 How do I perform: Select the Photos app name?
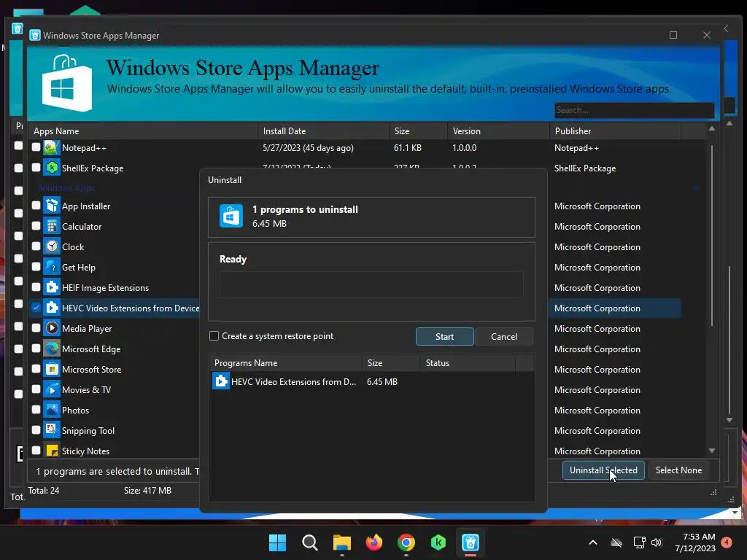(75, 410)
